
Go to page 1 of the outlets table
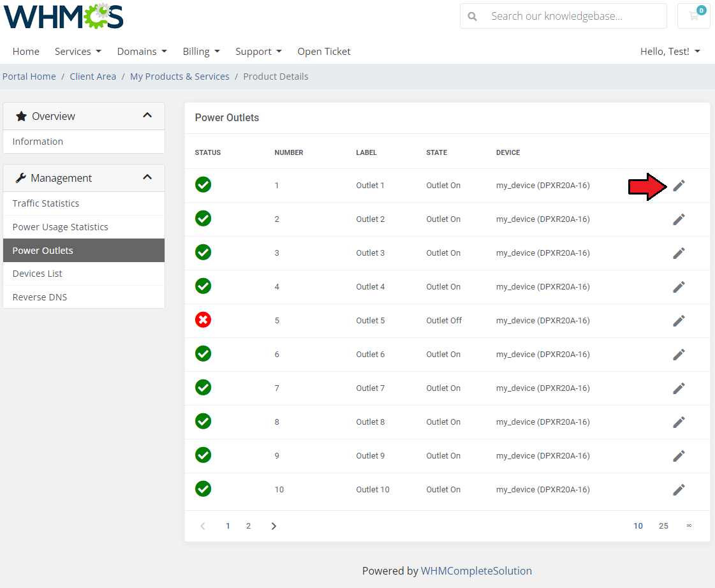point(228,526)
